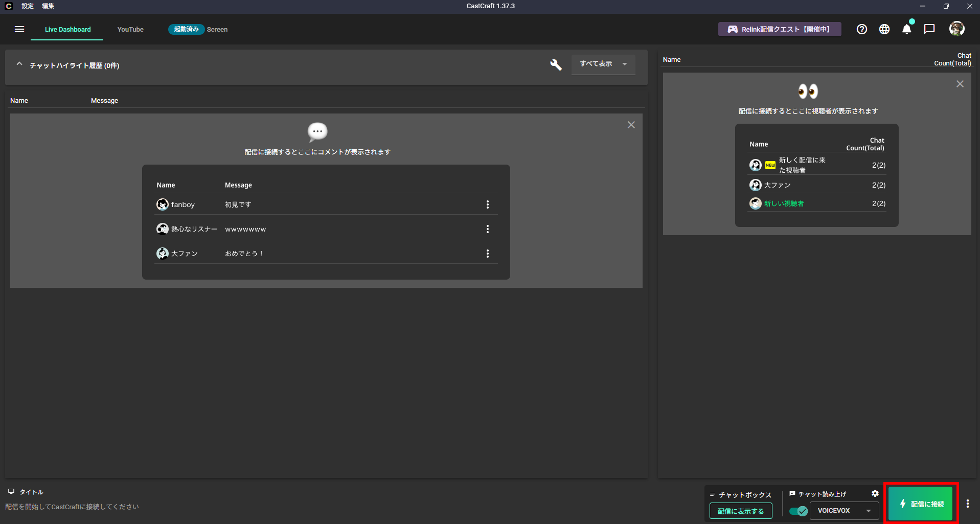Select 新しく配信に来た視聴者 row
980x524 pixels.
817,165
